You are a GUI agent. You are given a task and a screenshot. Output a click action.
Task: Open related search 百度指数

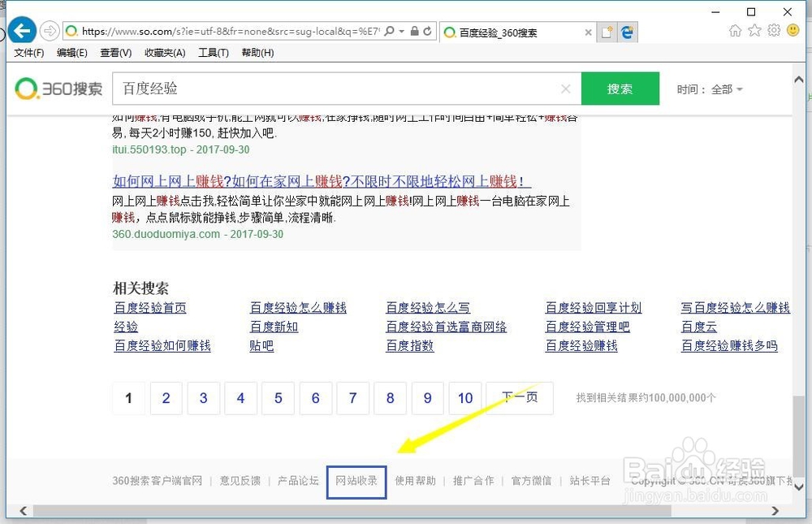[409, 346]
